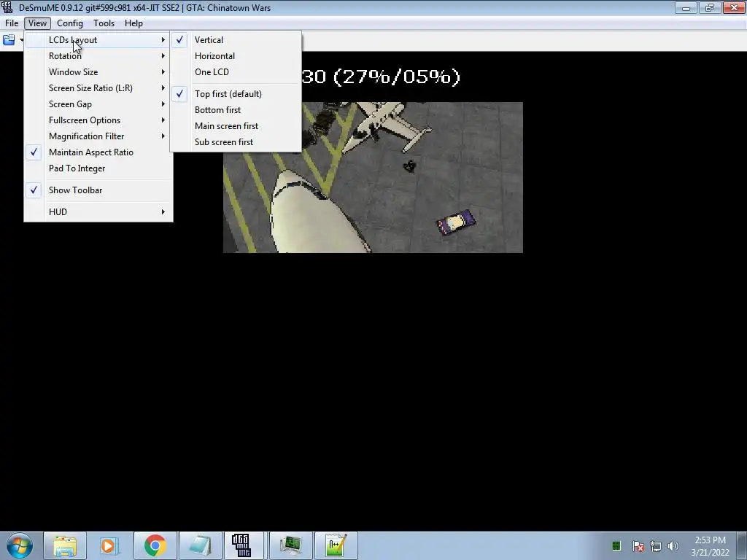
Task: Select Vertical LCD layout
Action: (236, 40)
